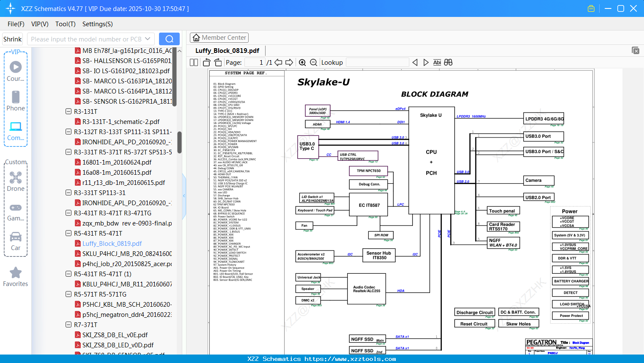Click the binoculars find icon
The image size is (644, 363).
(x=448, y=63)
